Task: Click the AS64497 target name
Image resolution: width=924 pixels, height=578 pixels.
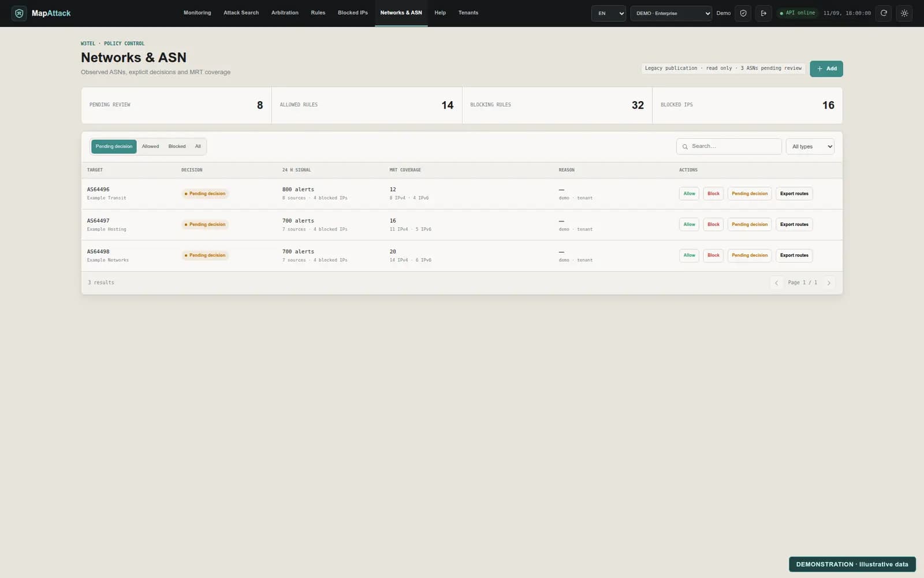Action: point(98,221)
